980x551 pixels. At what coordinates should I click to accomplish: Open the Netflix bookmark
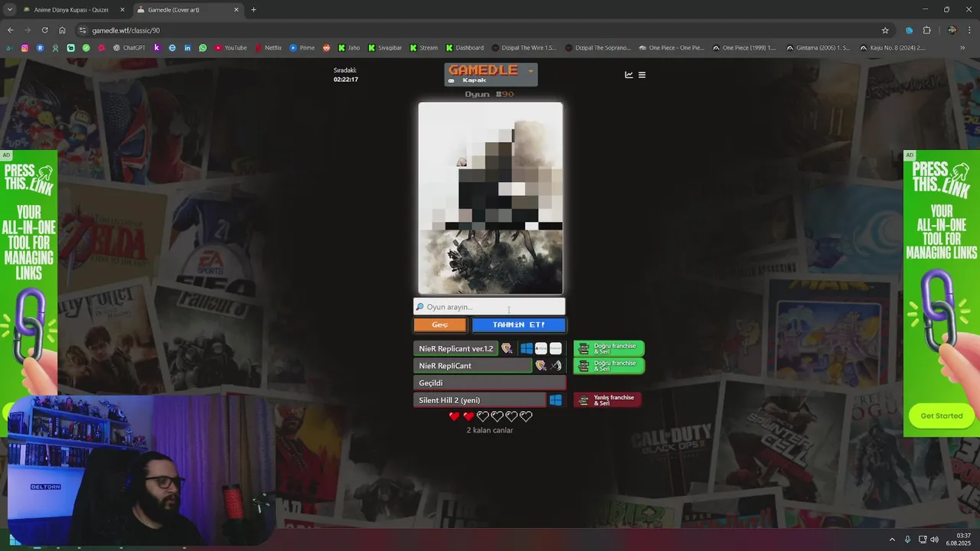coord(268,47)
